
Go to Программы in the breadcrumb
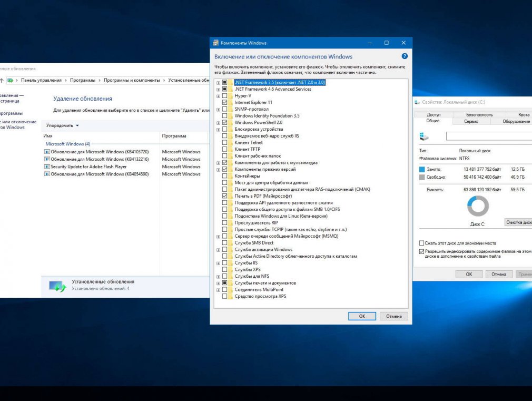83,81
